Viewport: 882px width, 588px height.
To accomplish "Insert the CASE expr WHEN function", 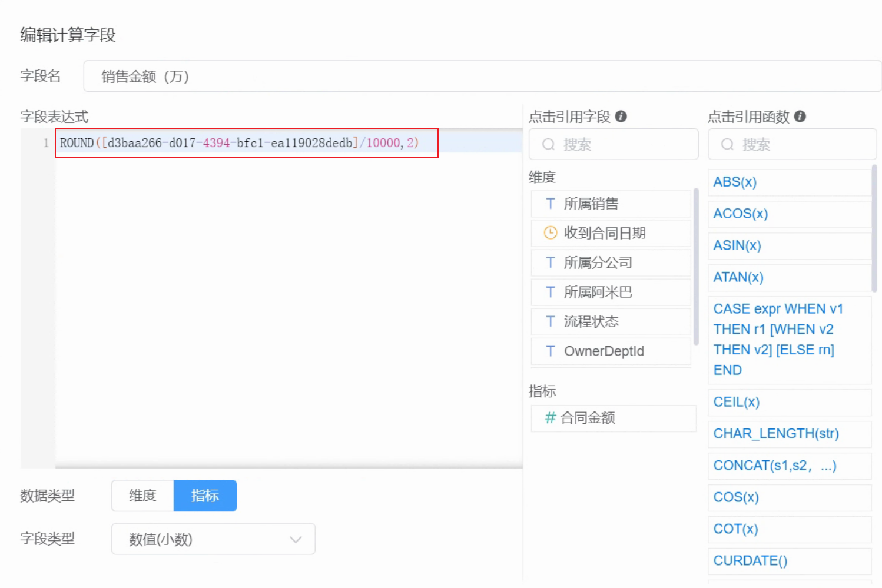I will pyautogui.click(x=790, y=340).
